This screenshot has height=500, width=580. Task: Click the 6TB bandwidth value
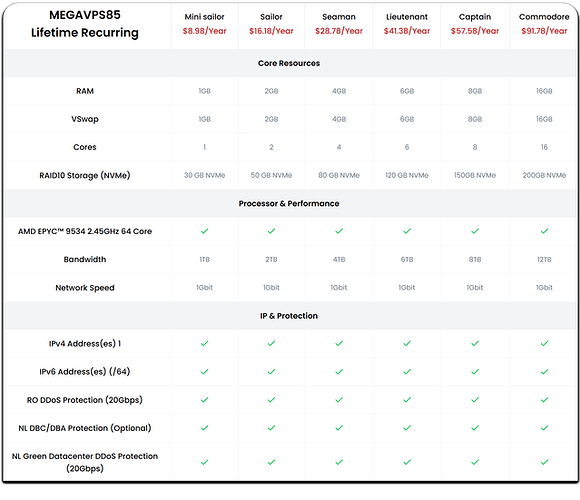[x=407, y=260]
